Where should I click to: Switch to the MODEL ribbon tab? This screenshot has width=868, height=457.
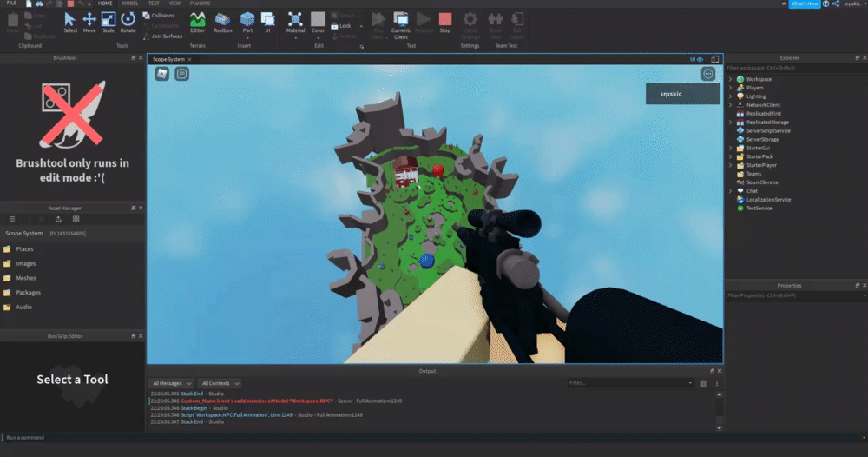pos(130,3)
